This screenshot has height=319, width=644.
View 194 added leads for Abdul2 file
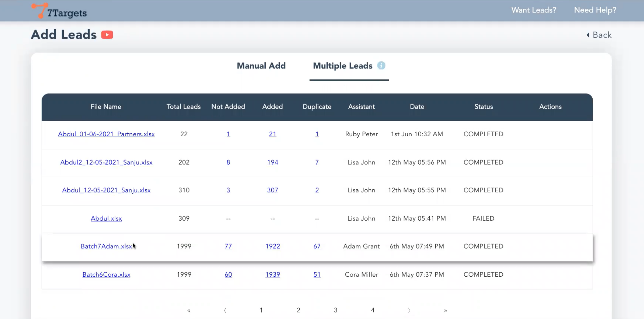pos(272,163)
